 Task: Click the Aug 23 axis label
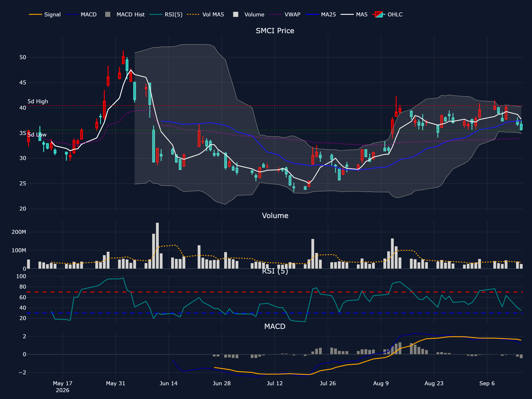pos(434,383)
